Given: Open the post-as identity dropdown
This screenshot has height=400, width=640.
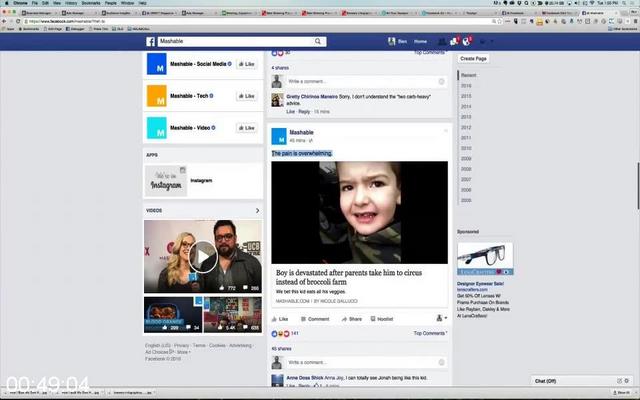Looking at the screenshot, I should (x=441, y=318).
